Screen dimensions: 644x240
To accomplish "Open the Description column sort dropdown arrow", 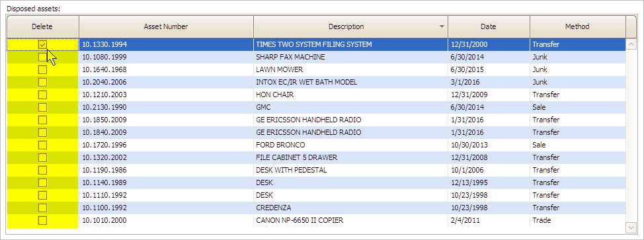I will pos(442,26).
